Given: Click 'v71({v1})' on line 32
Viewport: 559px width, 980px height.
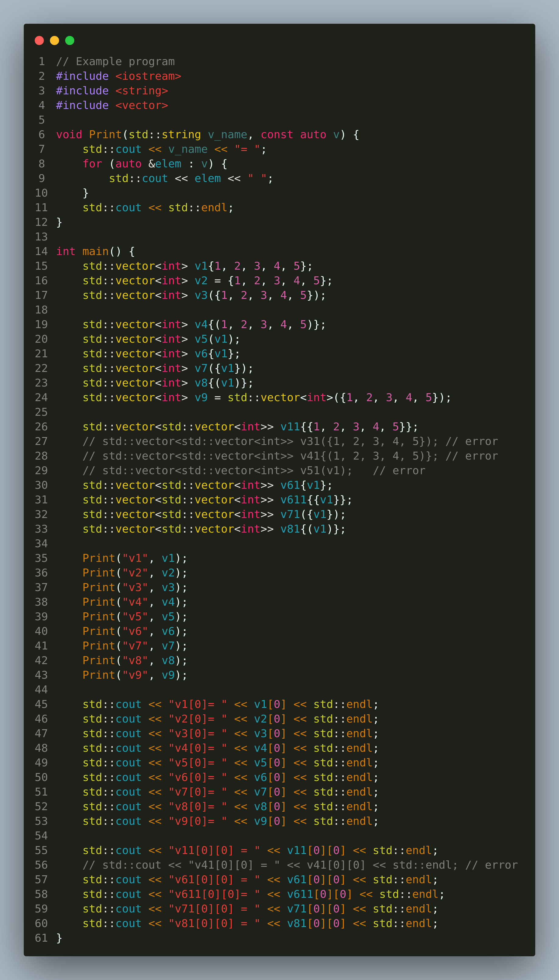Looking at the screenshot, I should pyautogui.click(x=310, y=514).
